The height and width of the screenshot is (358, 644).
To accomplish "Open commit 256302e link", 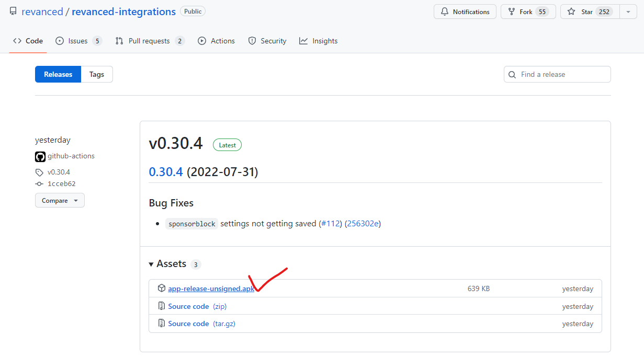I will [x=363, y=223].
